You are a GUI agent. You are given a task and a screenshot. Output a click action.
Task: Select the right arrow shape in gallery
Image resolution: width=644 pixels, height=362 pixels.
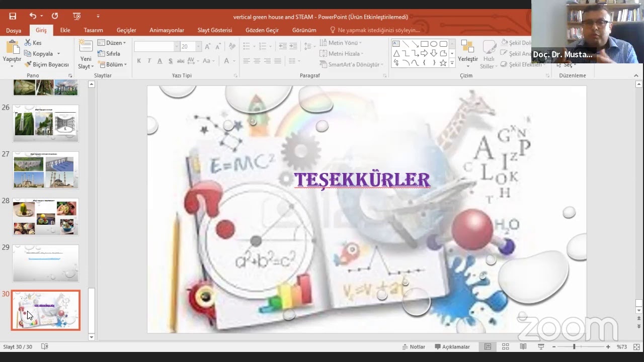pyautogui.click(x=424, y=53)
